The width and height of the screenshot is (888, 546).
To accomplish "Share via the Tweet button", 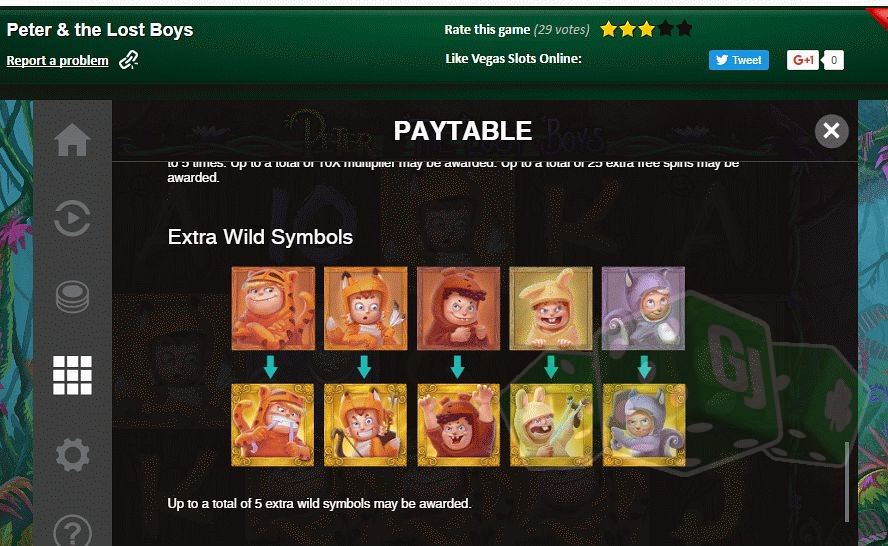I will point(738,60).
